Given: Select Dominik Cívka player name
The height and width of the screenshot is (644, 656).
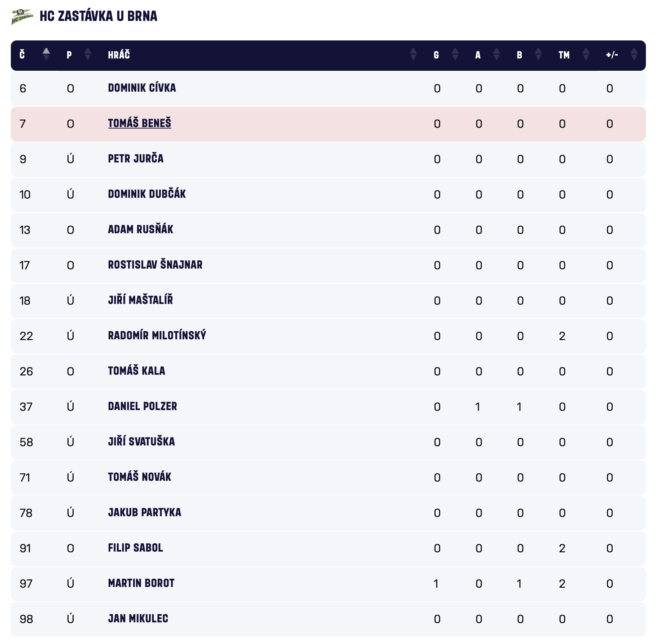Looking at the screenshot, I should pos(142,88).
